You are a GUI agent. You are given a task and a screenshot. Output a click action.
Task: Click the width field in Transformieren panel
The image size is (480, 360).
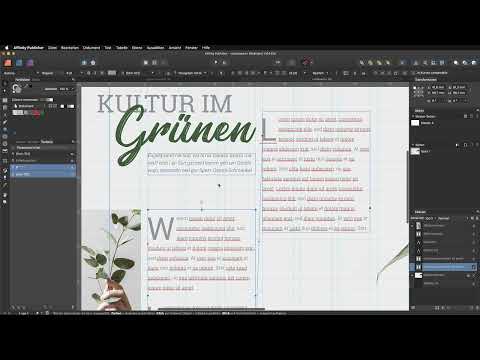click(x=459, y=87)
